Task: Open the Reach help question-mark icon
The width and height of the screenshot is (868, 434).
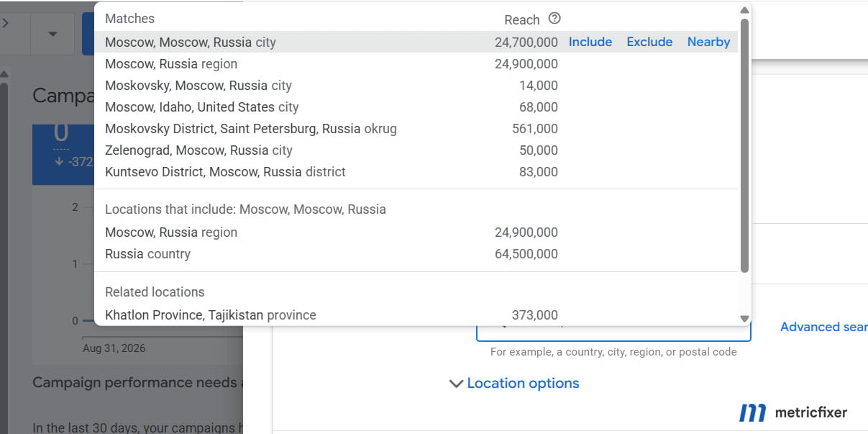Action: (x=554, y=19)
